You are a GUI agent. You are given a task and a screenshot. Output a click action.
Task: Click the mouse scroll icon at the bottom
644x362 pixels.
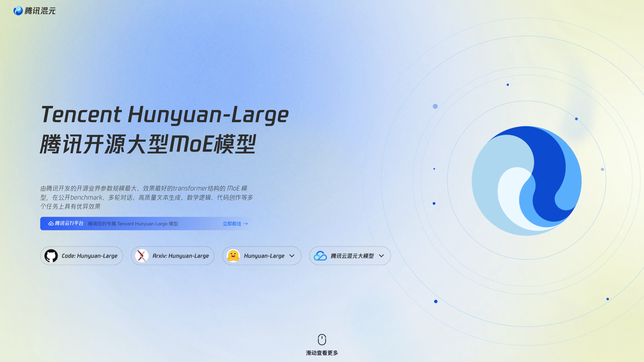click(x=322, y=340)
